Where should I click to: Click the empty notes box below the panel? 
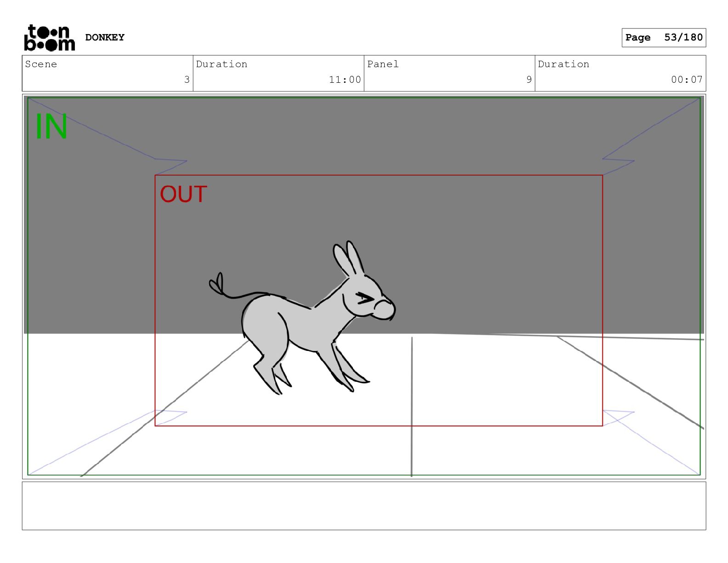tap(364, 506)
